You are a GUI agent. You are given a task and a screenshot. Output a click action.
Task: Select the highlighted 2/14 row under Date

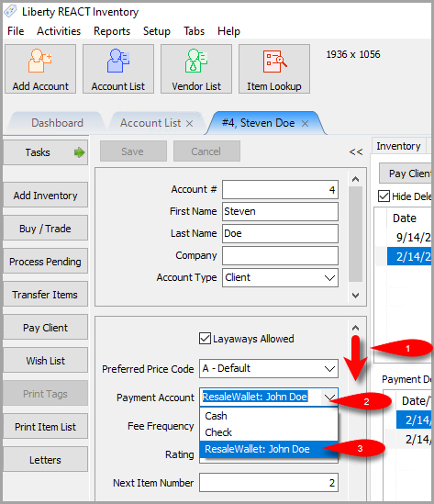(409, 256)
